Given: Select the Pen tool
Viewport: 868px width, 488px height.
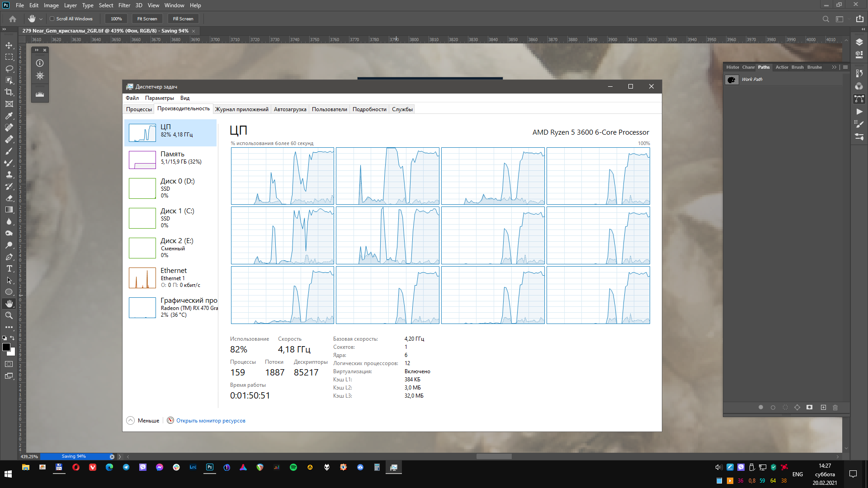Looking at the screenshot, I should [9, 257].
